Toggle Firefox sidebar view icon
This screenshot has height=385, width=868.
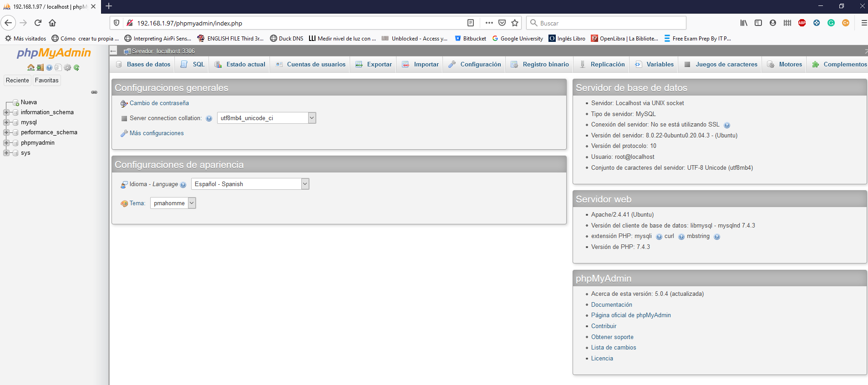(x=758, y=23)
